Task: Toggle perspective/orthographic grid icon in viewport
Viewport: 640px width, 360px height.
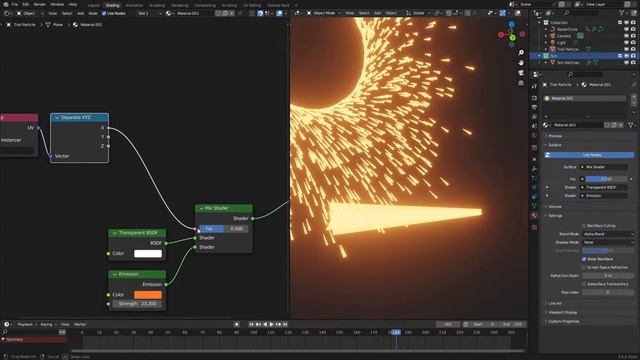Action: pos(521,83)
